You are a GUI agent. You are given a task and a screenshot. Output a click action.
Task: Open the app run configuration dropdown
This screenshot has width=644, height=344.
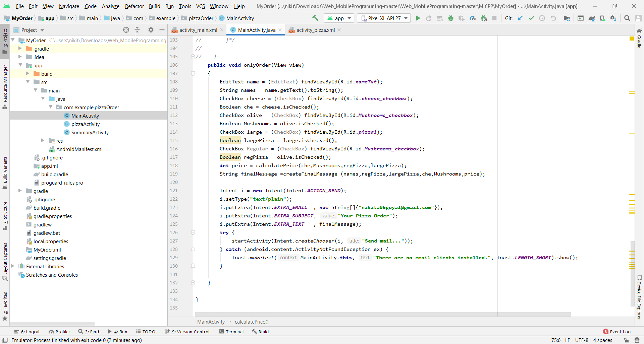click(x=339, y=18)
